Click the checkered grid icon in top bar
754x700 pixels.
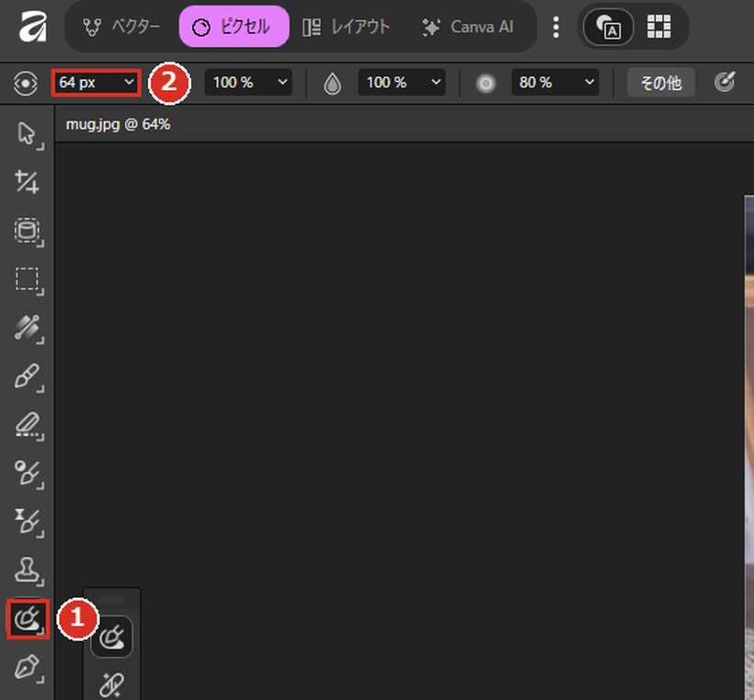coord(658,27)
